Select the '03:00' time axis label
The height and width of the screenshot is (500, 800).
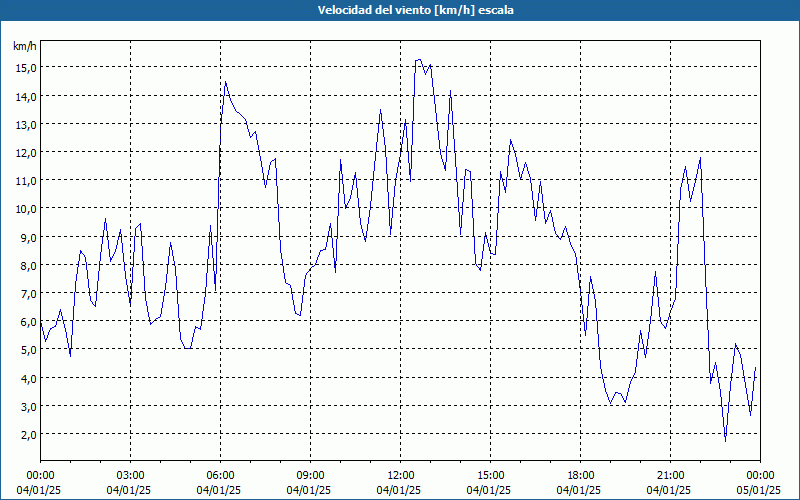[131, 476]
